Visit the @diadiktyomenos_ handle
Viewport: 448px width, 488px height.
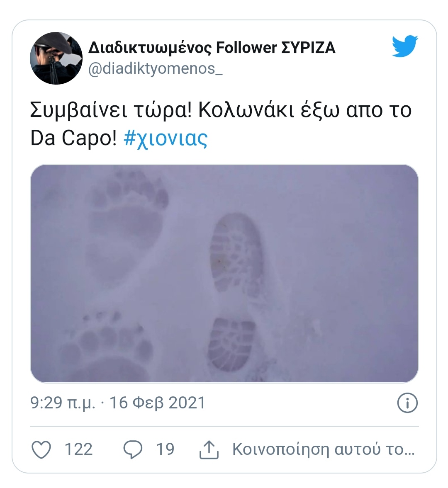156,69
